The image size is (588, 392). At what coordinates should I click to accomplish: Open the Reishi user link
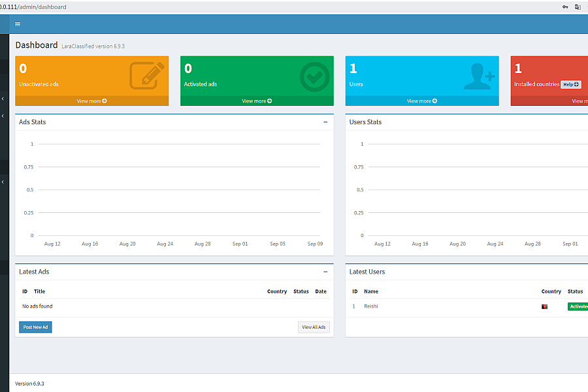(x=371, y=306)
